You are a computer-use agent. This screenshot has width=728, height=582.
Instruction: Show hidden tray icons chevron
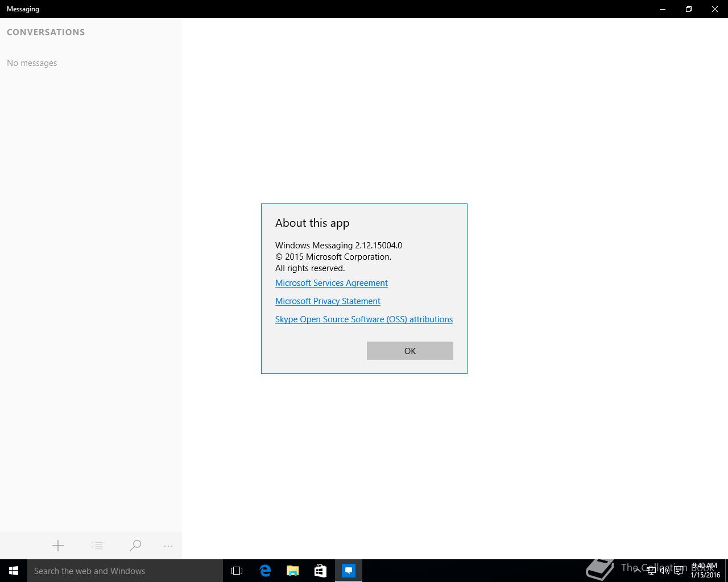coord(637,571)
